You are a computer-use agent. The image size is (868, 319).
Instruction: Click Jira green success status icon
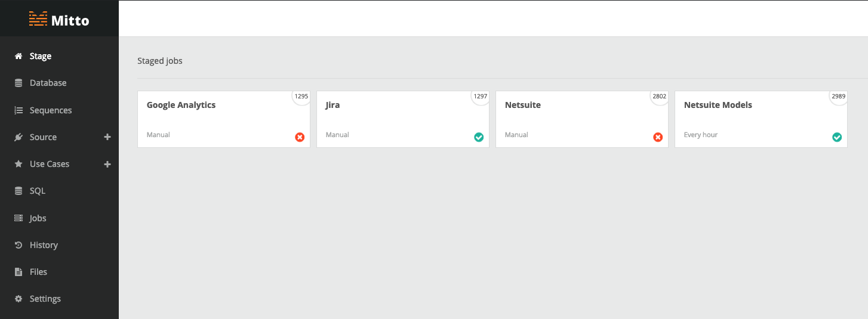point(479,137)
